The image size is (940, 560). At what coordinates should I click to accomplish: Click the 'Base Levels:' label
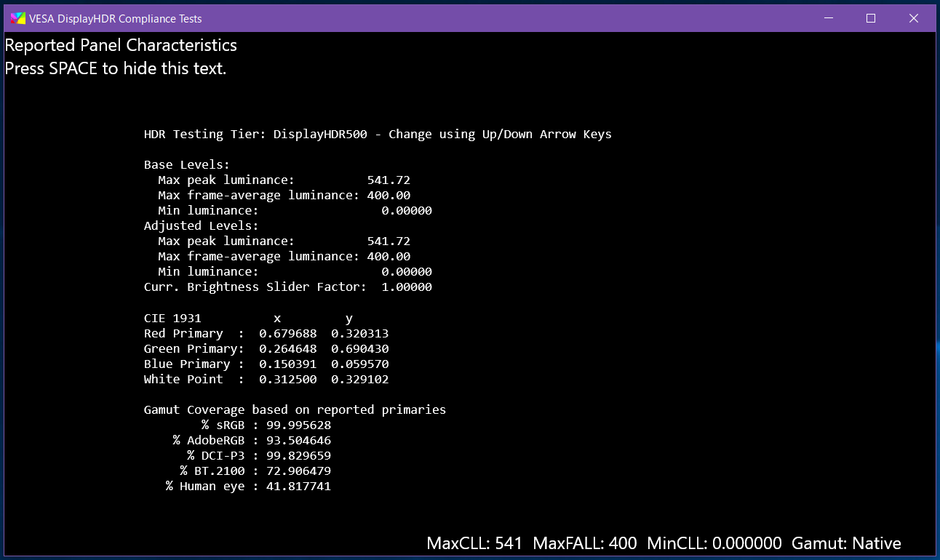coord(187,165)
